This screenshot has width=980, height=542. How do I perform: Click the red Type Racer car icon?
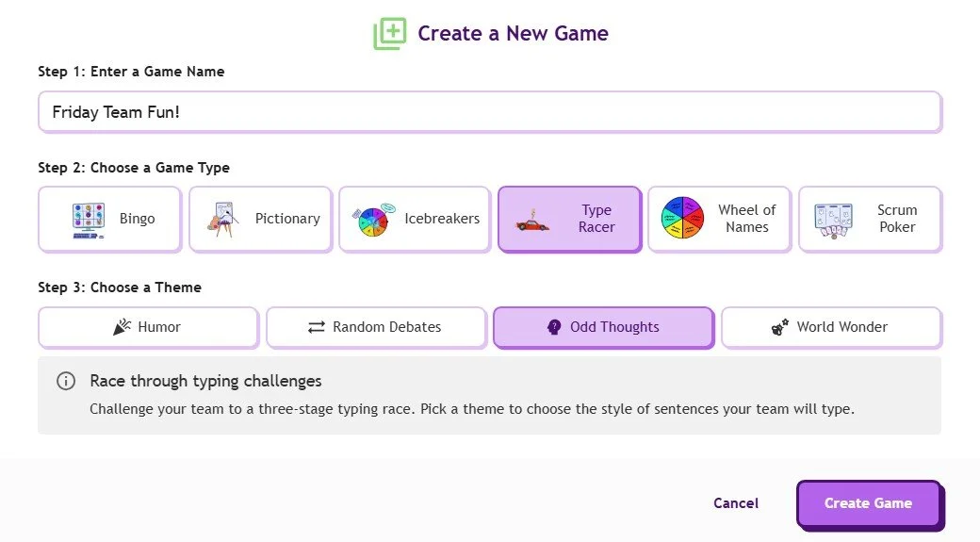532,221
